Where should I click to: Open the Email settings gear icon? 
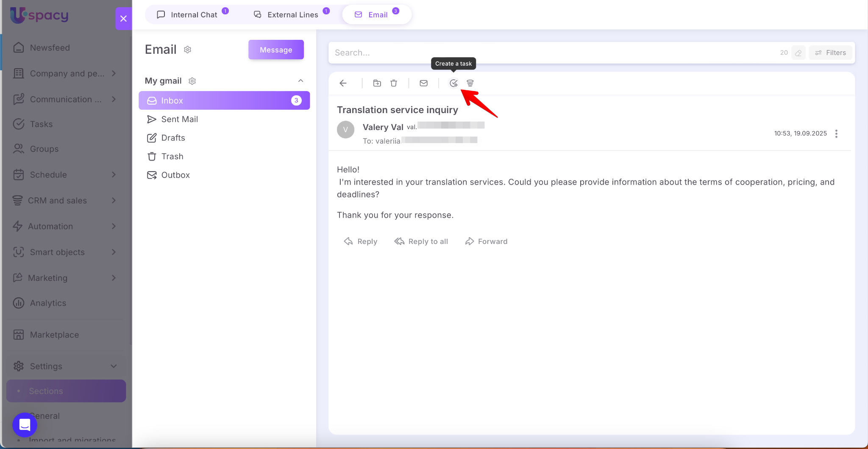pos(188,50)
